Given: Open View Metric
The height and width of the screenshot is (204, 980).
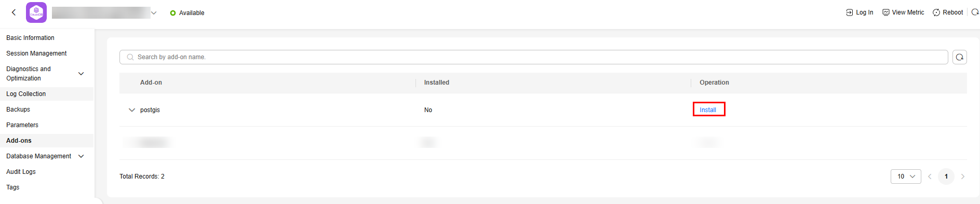Looking at the screenshot, I should 903,12.
